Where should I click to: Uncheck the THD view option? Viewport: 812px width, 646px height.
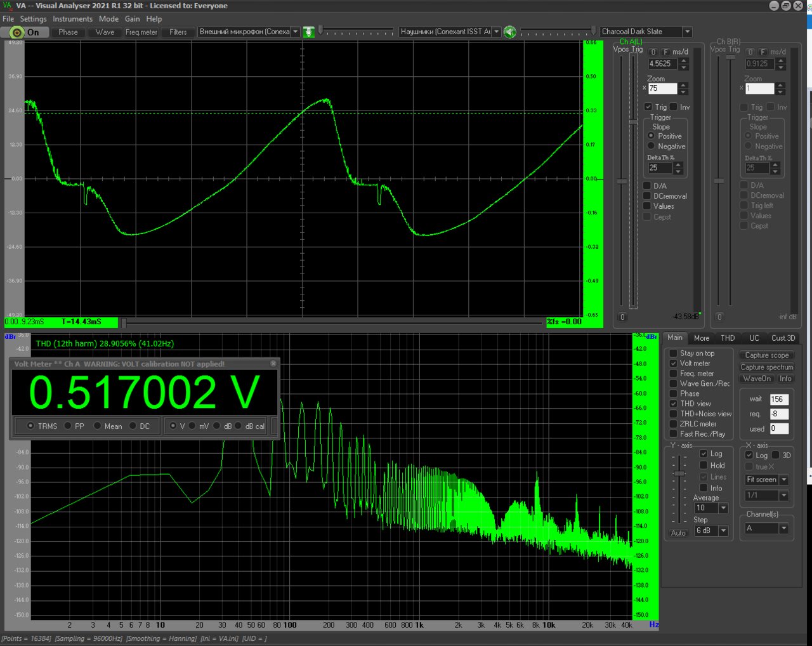pyautogui.click(x=673, y=404)
